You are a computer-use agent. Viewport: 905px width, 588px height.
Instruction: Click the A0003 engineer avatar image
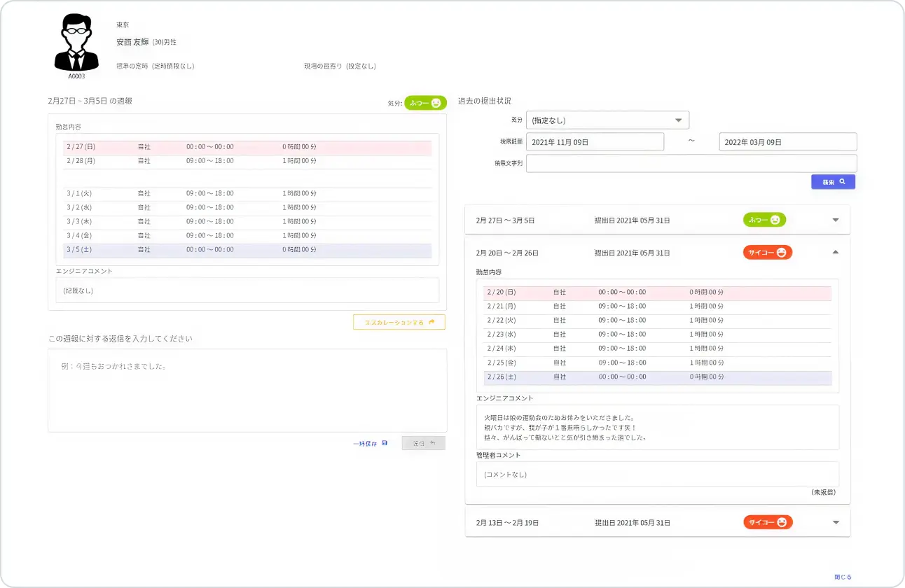point(76,41)
